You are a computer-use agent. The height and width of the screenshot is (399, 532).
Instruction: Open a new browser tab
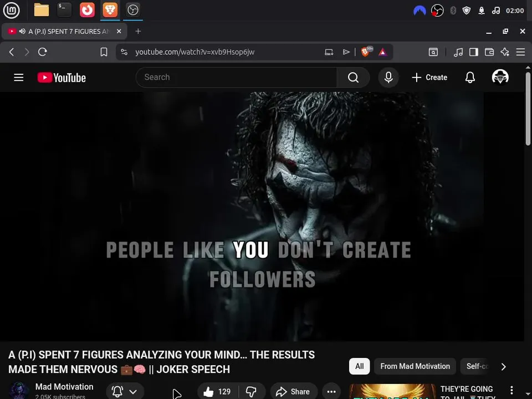[138, 31]
